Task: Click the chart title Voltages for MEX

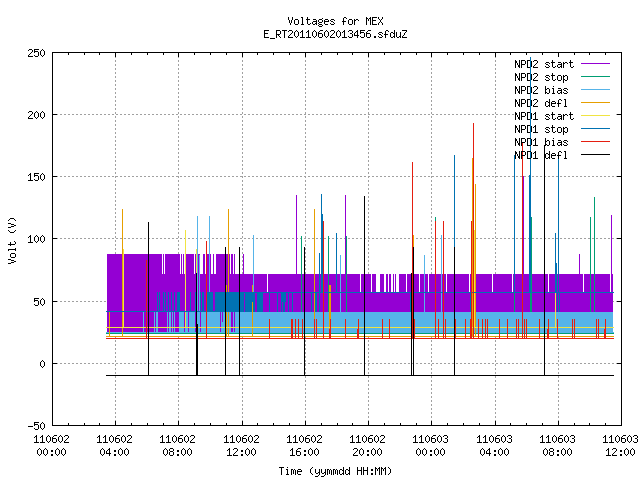Action: pos(335,21)
